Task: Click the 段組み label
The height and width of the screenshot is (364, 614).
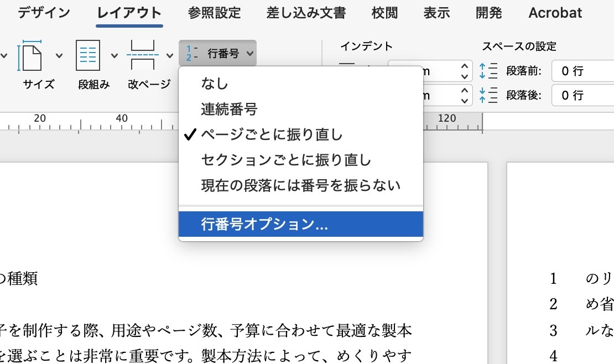Action: pyautogui.click(x=94, y=84)
